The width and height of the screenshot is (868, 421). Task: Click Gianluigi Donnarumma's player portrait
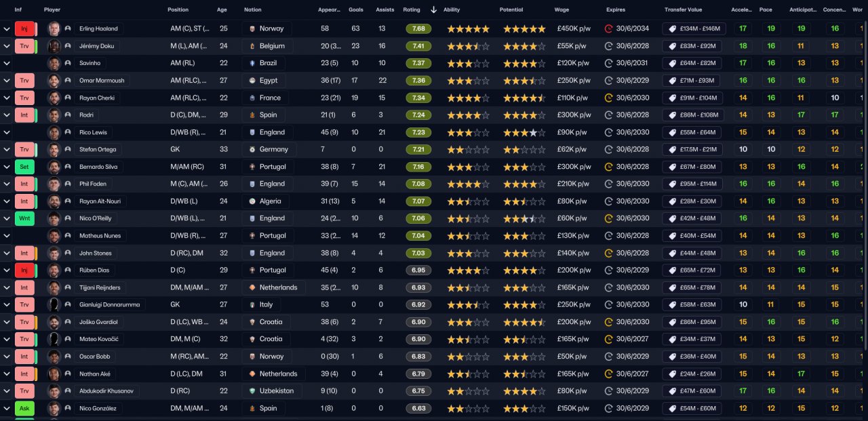click(x=54, y=305)
